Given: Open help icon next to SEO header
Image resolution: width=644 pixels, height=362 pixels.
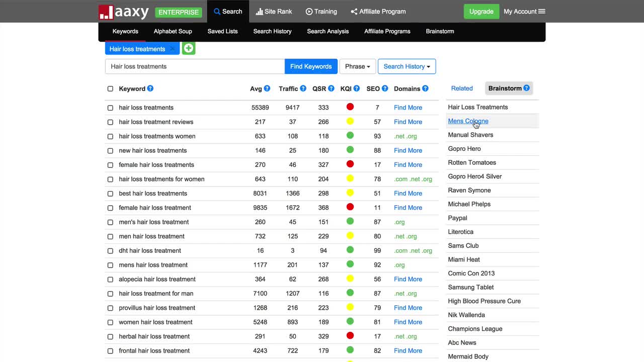Looking at the screenshot, I should (x=385, y=88).
